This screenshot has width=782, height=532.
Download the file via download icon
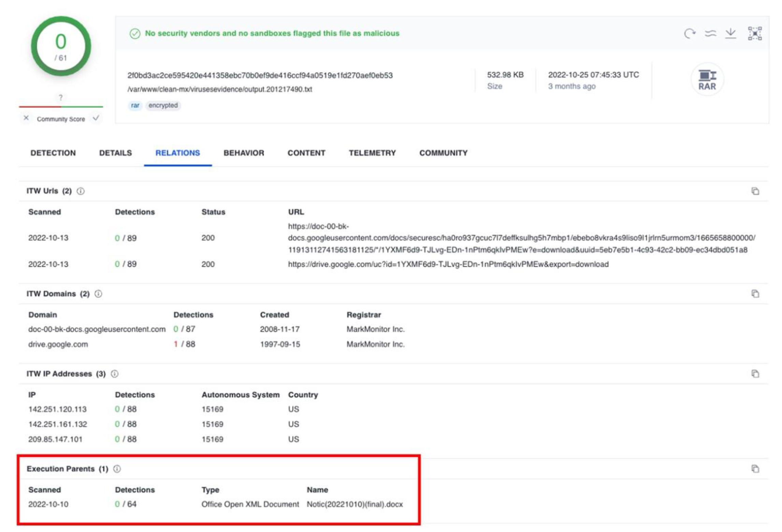pyautogui.click(x=731, y=33)
